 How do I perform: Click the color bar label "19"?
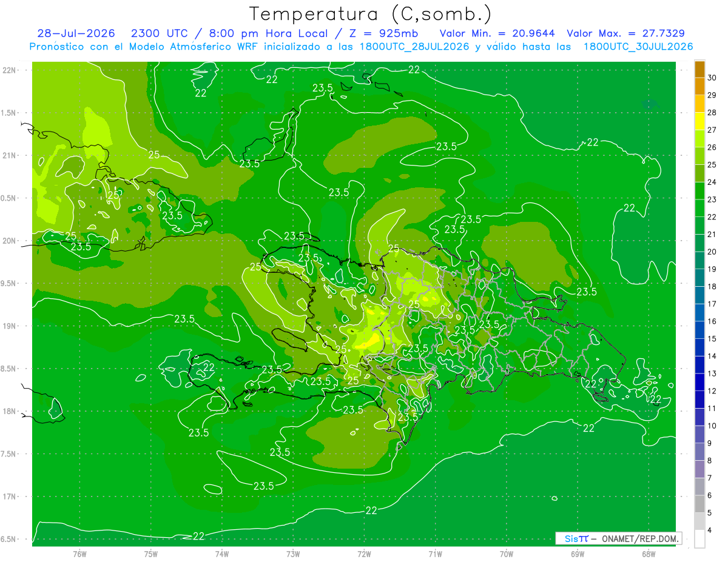[712, 269]
